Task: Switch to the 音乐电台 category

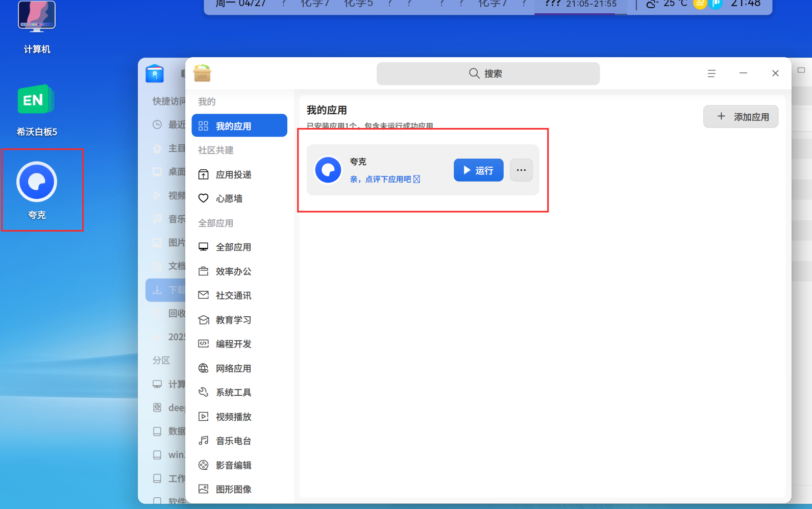Action: point(239,441)
